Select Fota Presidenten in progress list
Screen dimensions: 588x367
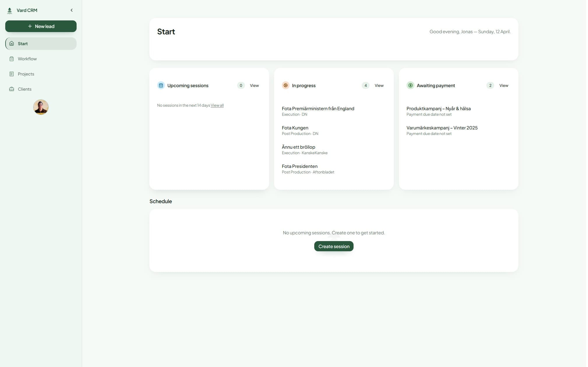[299, 166]
